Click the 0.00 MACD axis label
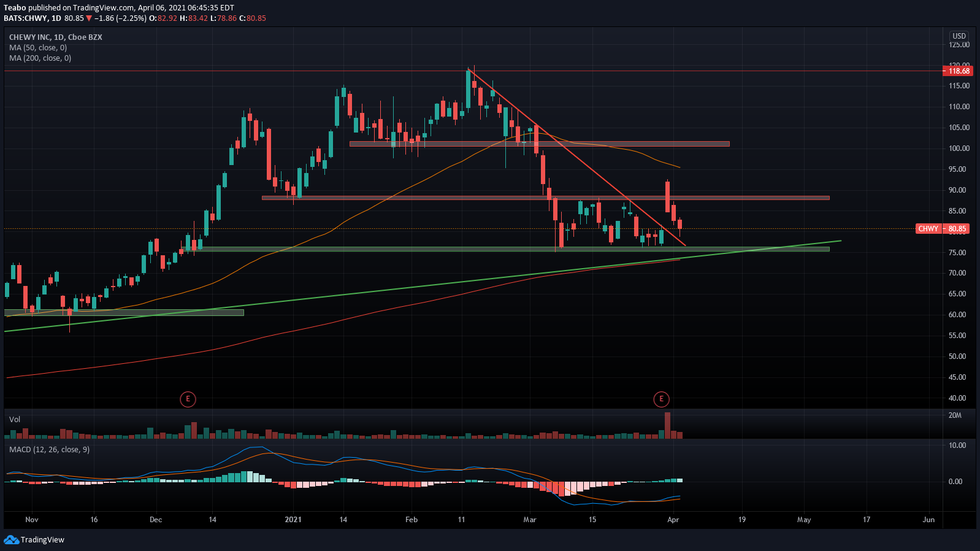Viewport: 980px width, 551px height. 955,482
